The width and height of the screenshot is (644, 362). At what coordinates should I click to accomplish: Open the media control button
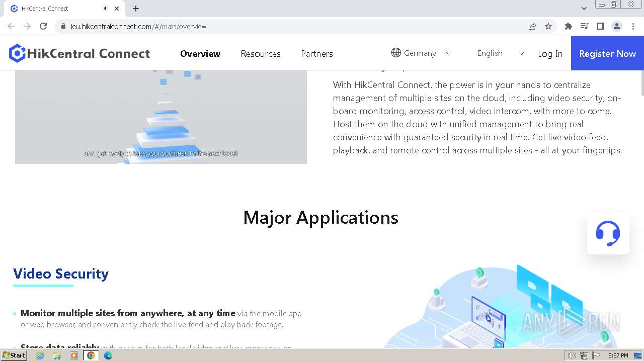585,26
